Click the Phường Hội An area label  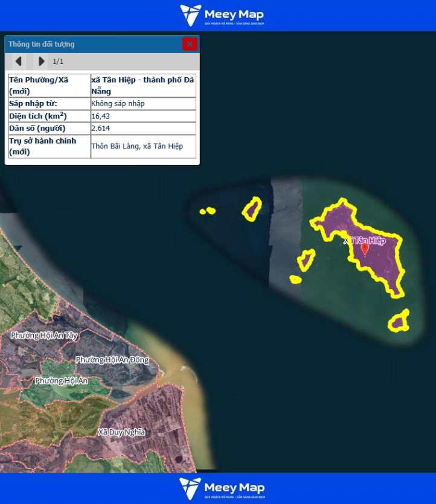click(x=61, y=381)
